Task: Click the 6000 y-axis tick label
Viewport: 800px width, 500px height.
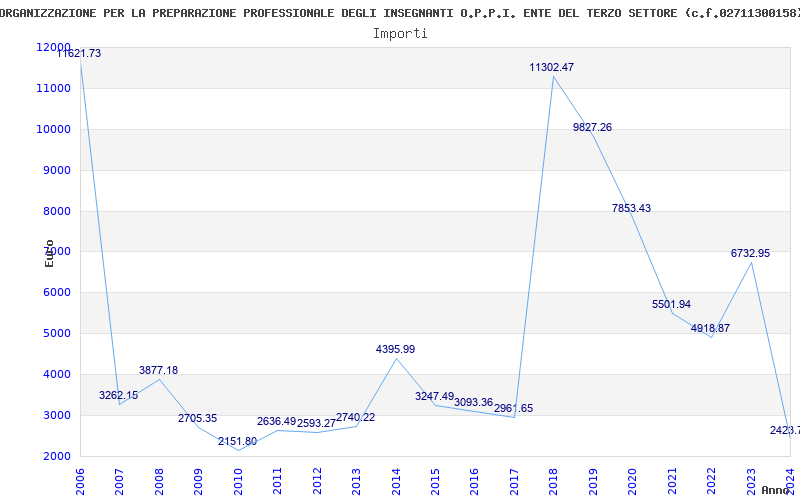Action: point(56,293)
